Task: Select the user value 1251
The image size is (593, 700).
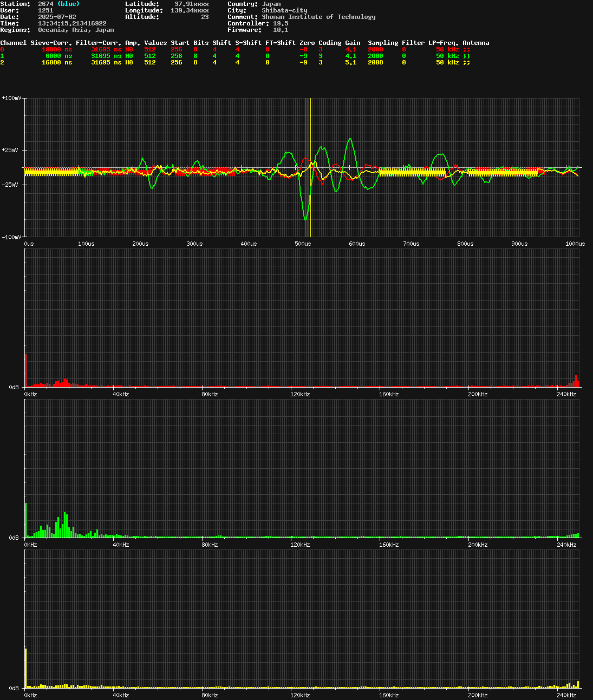Action: coord(45,10)
